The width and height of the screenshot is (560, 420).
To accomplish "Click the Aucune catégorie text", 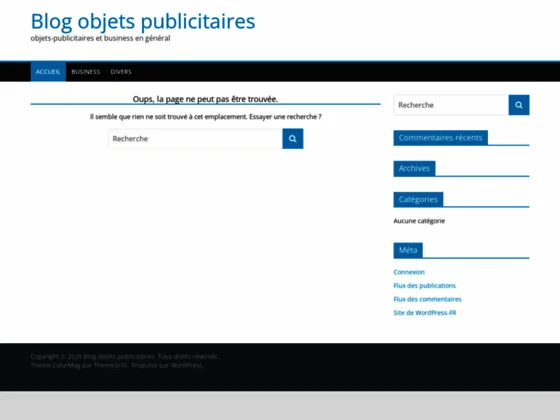I will [x=419, y=221].
